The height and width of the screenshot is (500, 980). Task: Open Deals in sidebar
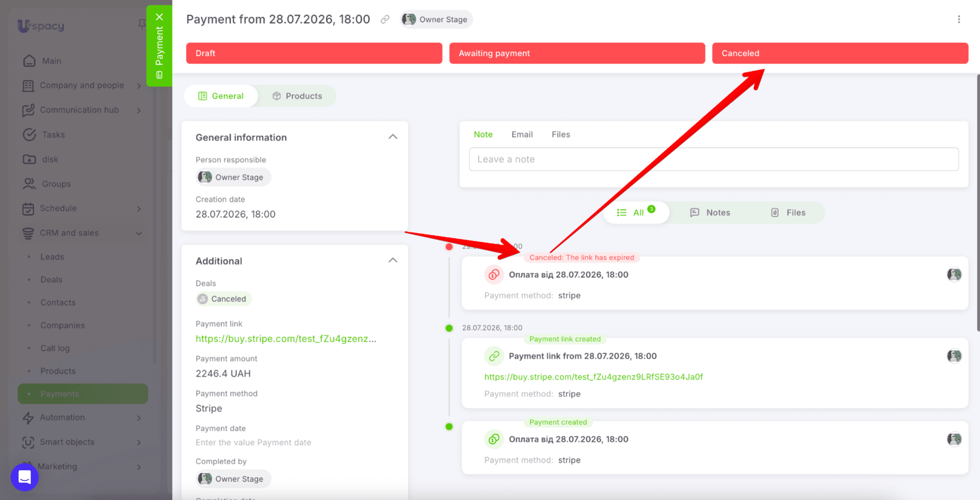coord(51,280)
